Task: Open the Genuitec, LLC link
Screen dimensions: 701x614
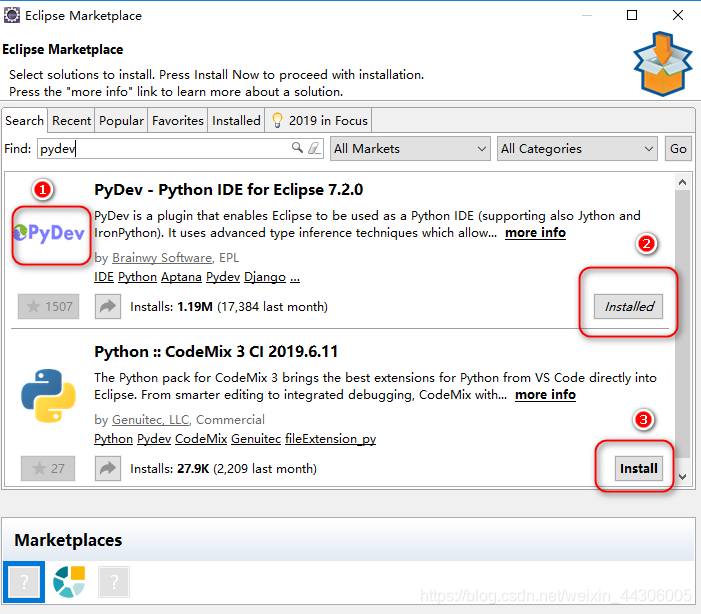Action: click(x=151, y=420)
